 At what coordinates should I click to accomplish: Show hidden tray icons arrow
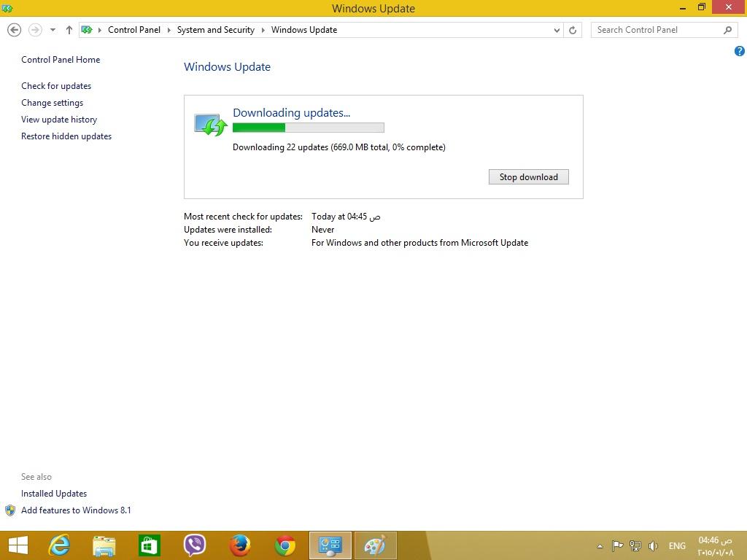click(x=600, y=546)
